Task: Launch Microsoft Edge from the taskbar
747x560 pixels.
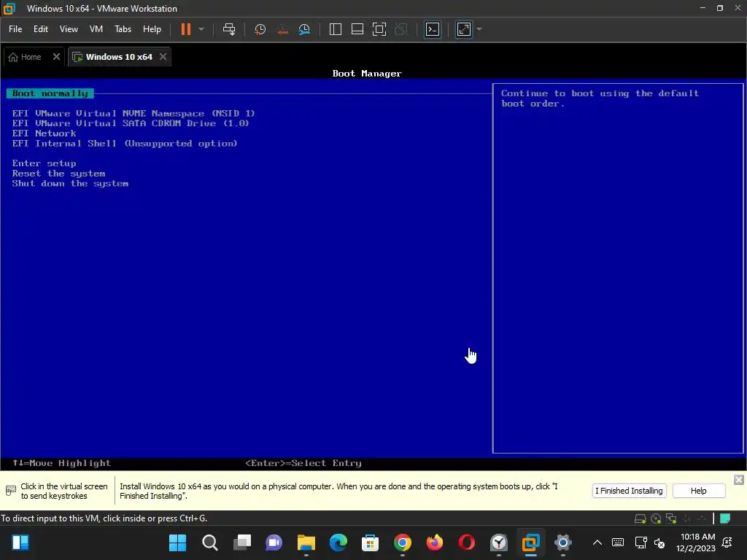Action: point(338,542)
